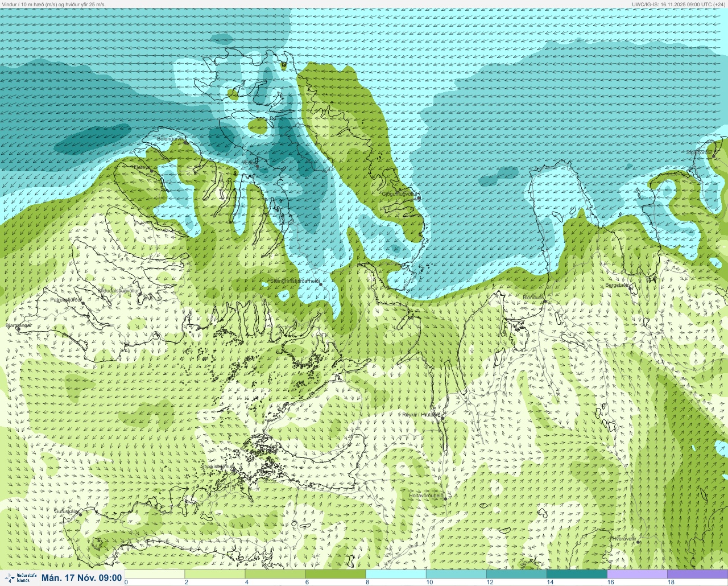Click the Steingrímsfjarðarheiði station label

[294, 281]
